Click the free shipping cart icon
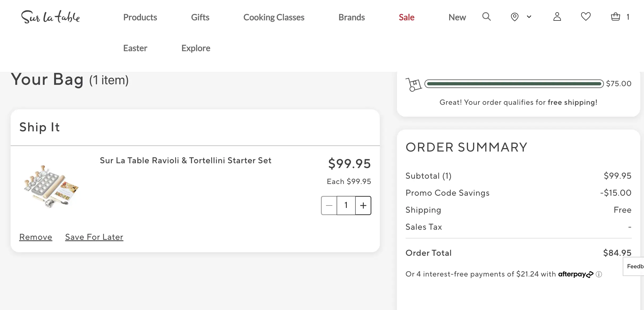This screenshot has height=310, width=644. [x=414, y=85]
